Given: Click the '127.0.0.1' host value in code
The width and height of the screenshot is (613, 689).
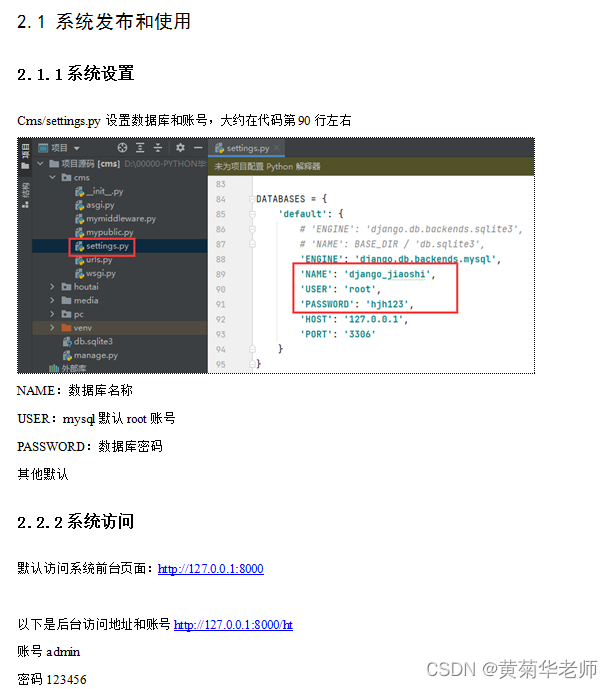Looking at the screenshot, I should (374, 319).
